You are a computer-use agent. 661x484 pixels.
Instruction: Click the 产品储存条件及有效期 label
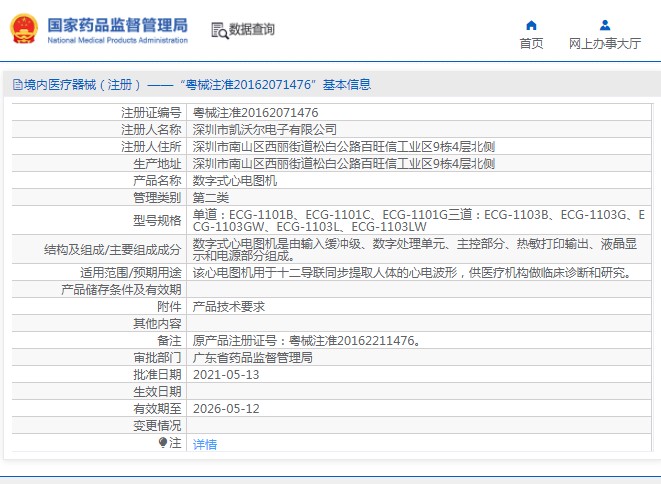121,289
